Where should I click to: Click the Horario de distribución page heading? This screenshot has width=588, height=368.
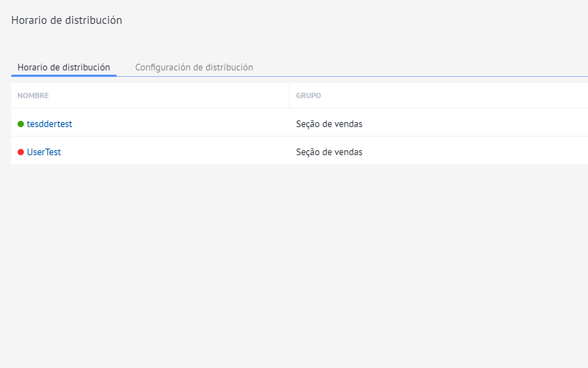(x=67, y=20)
